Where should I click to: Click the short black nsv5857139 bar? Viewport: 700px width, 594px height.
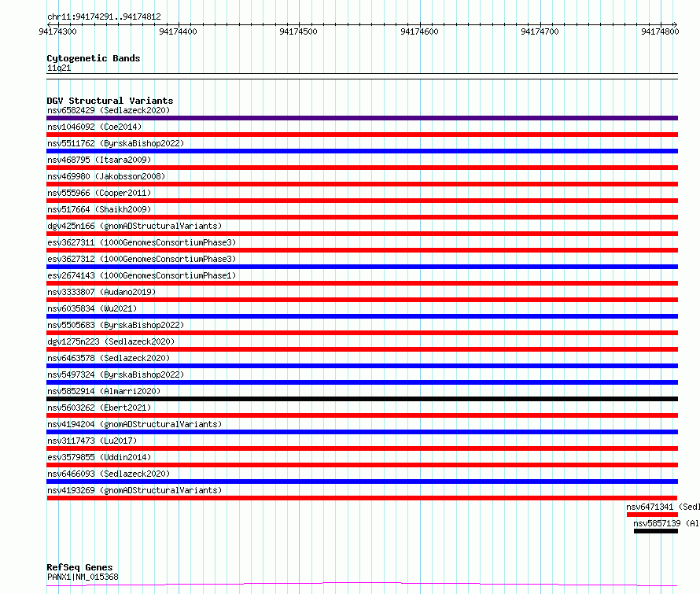pos(656,531)
